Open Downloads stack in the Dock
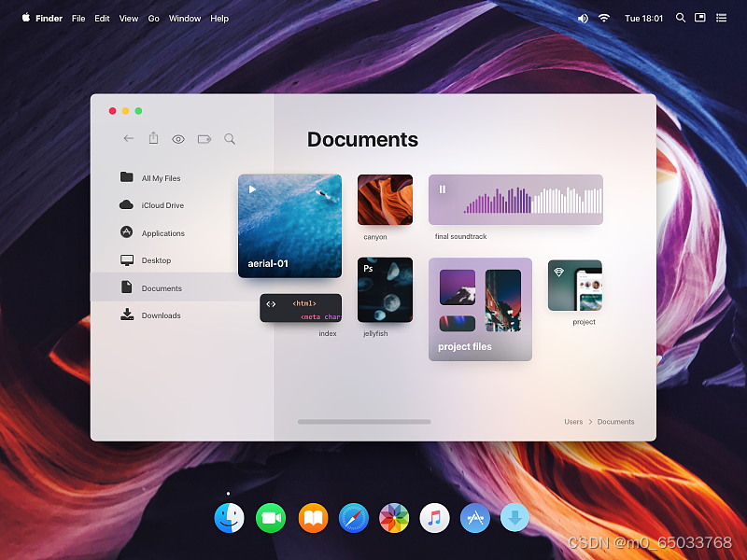 pyautogui.click(x=514, y=518)
